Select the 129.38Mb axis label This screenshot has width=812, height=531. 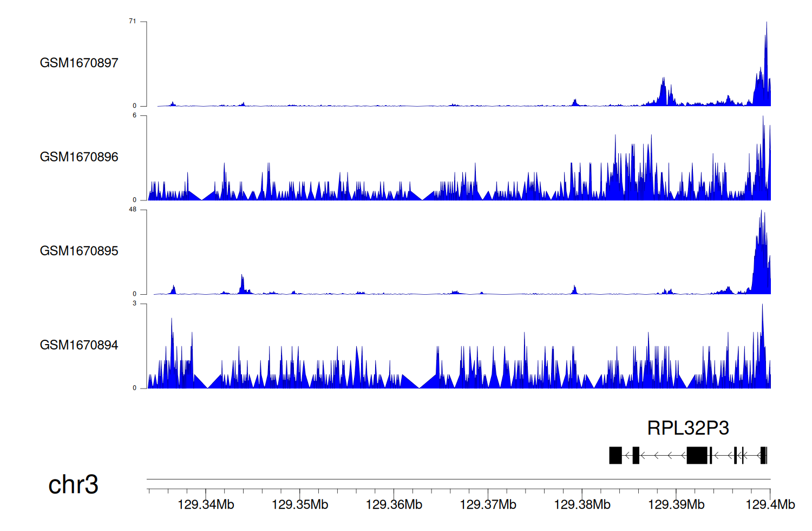pos(582,504)
